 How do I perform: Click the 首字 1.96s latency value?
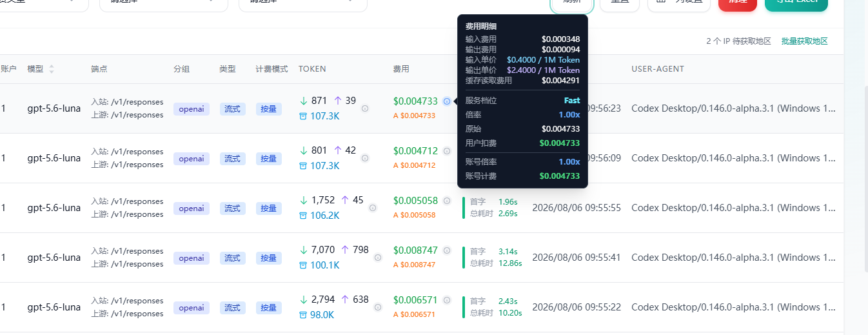tap(508, 202)
